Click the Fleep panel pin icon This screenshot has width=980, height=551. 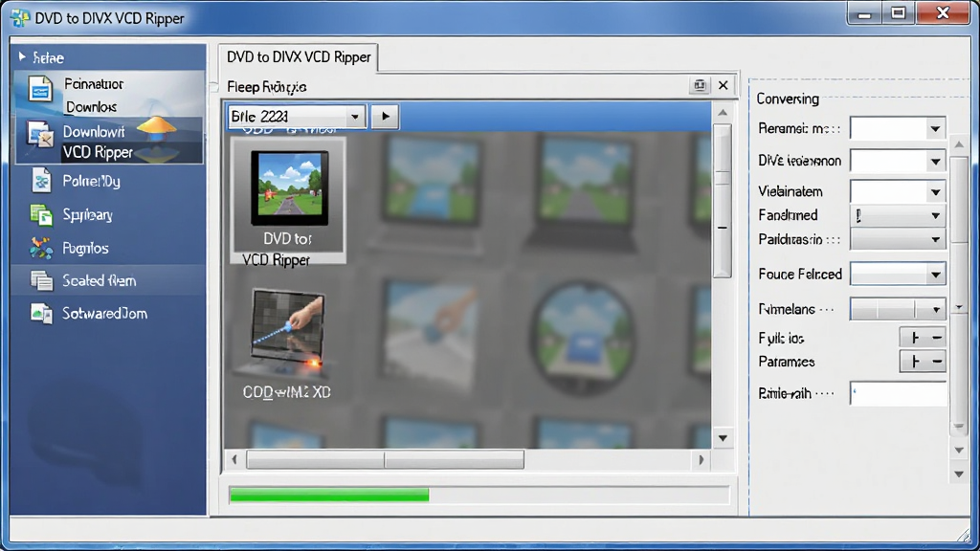pyautogui.click(x=700, y=85)
